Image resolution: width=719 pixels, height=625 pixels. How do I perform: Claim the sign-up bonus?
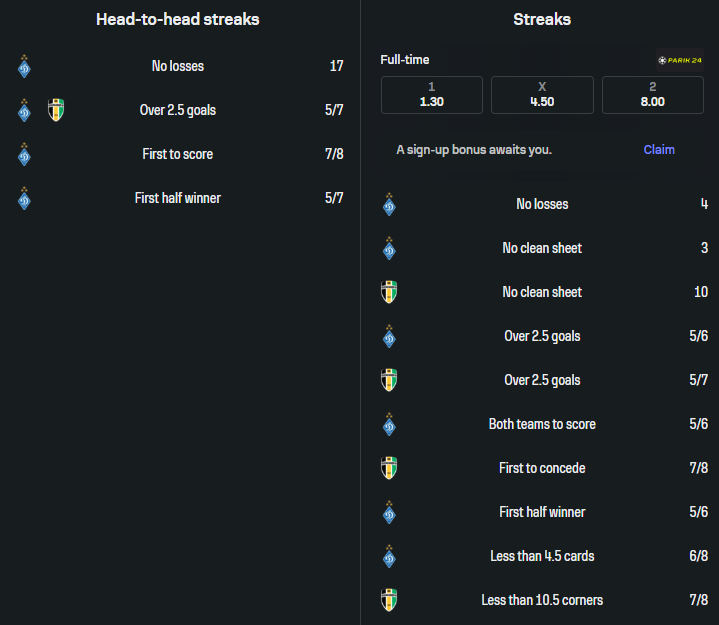[659, 150]
